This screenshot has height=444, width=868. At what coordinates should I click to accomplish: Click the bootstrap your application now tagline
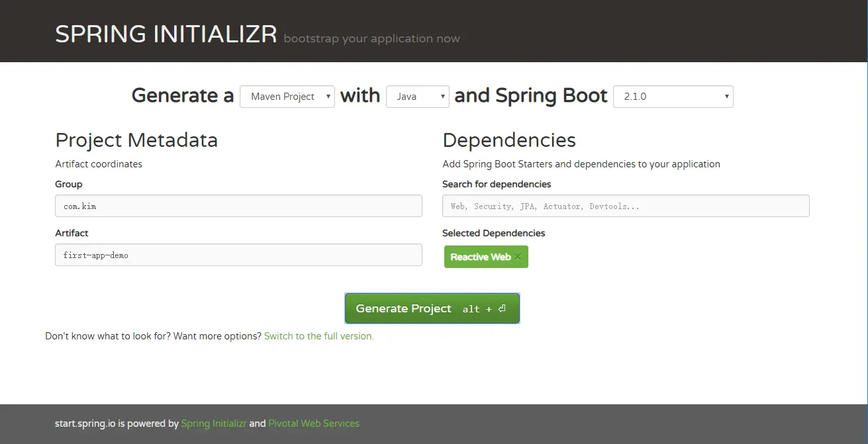(x=371, y=38)
